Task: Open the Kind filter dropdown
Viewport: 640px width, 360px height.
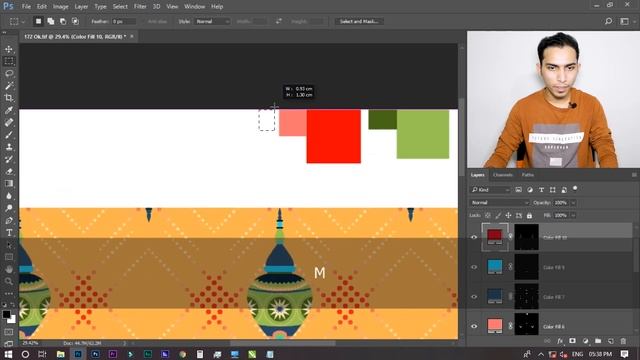Action: coord(490,190)
